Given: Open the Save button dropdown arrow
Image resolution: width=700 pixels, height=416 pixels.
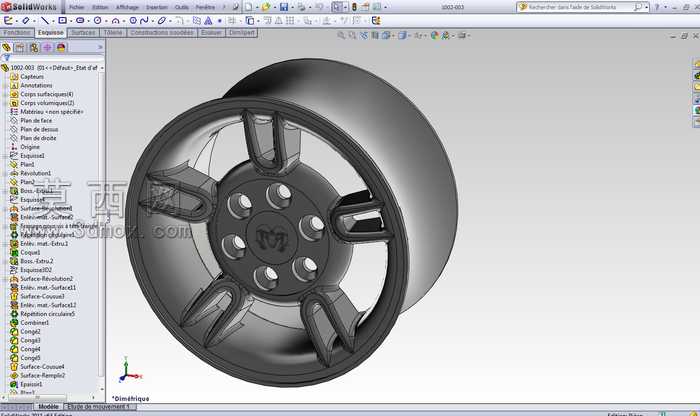Looking at the screenshot, I should pos(292,8).
